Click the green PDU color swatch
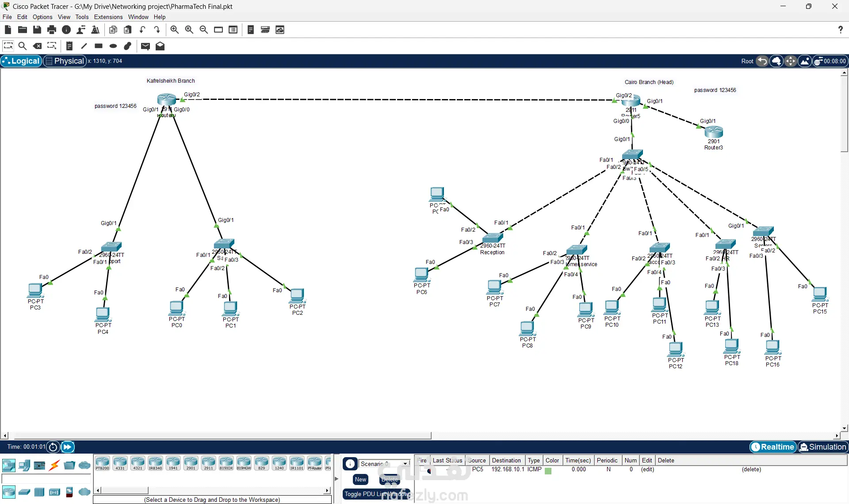This screenshot has width=849, height=504. pyautogui.click(x=548, y=471)
